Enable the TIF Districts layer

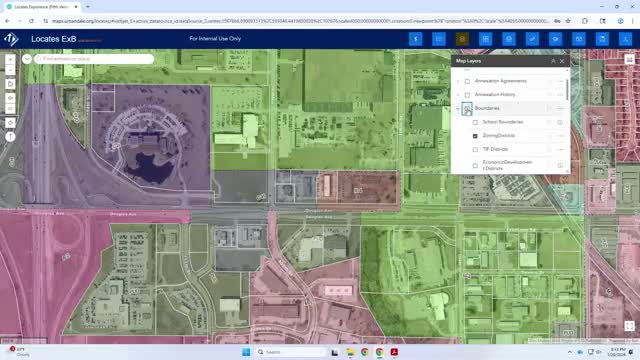(x=475, y=150)
